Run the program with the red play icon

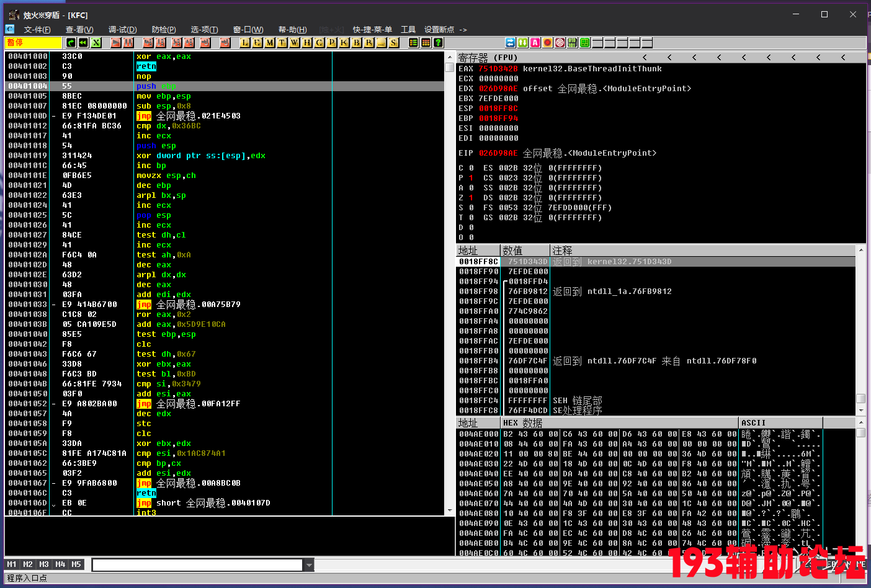click(x=116, y=43)
